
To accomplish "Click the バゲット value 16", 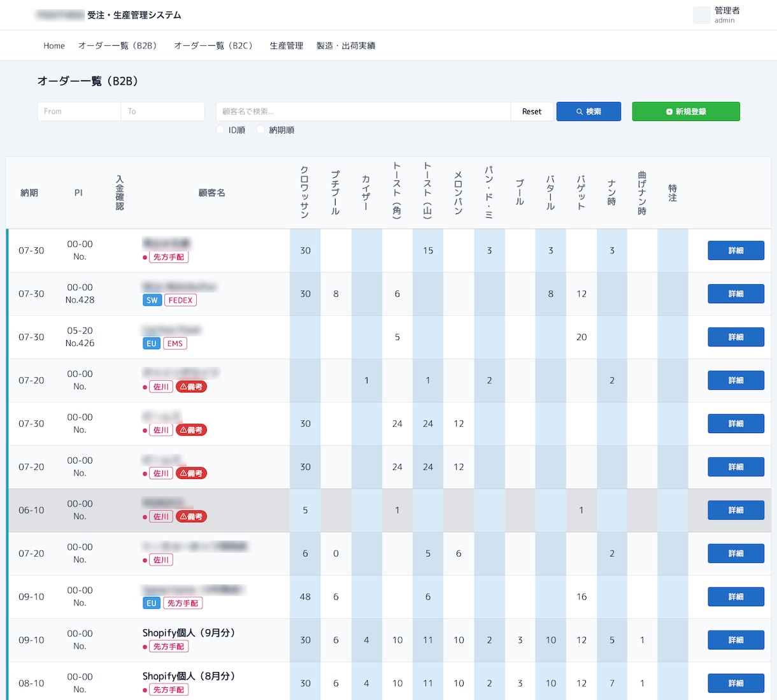I will [581, 597].
